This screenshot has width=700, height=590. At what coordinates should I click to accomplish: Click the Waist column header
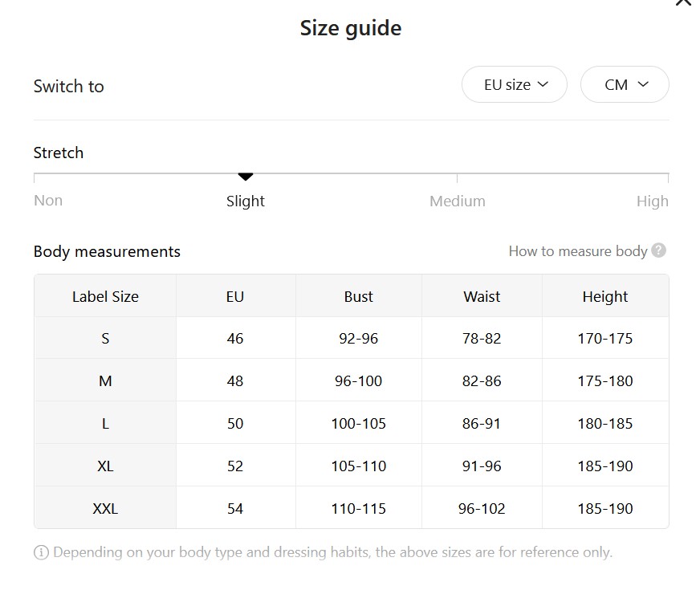[x=482, y=296]
